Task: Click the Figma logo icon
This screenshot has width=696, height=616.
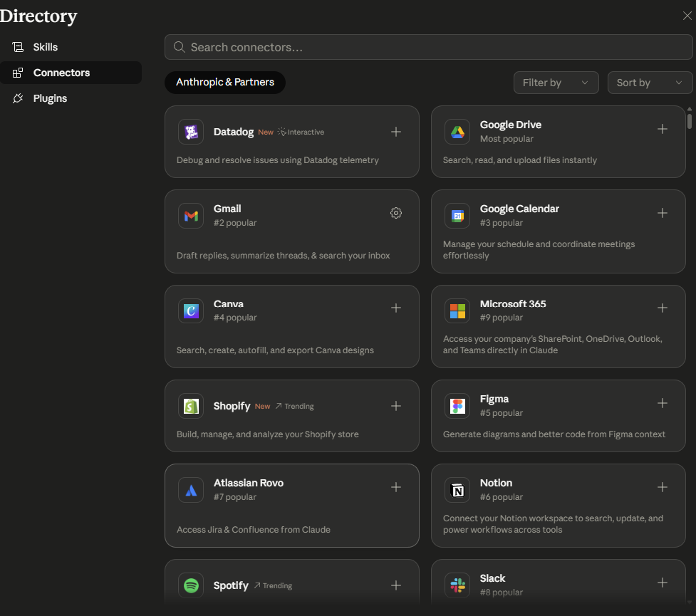Action: [457, 406]
